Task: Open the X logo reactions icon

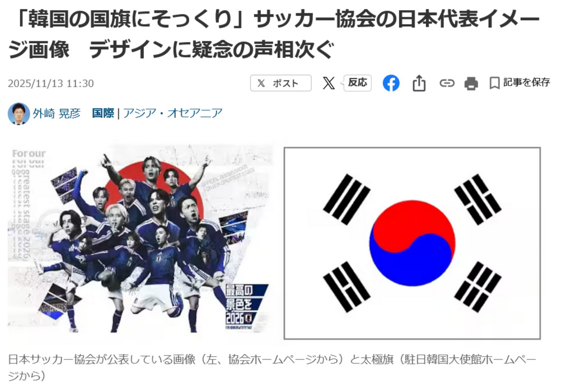Action: pos(329,83)
